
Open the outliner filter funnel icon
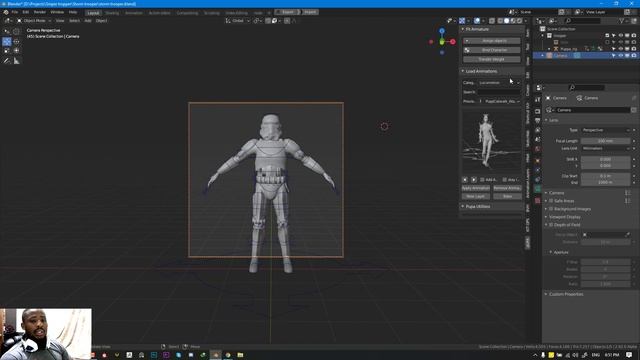point(622,20)
